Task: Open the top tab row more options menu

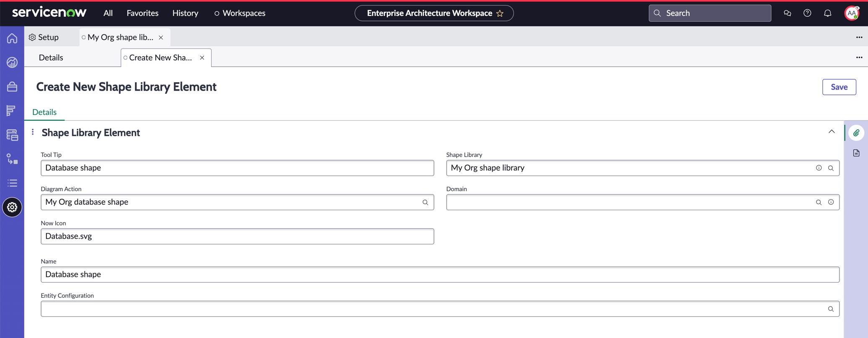Action: coord(859,37)
